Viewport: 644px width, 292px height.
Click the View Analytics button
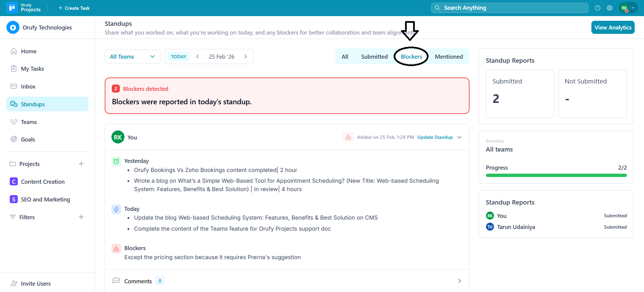click(613, 27)
